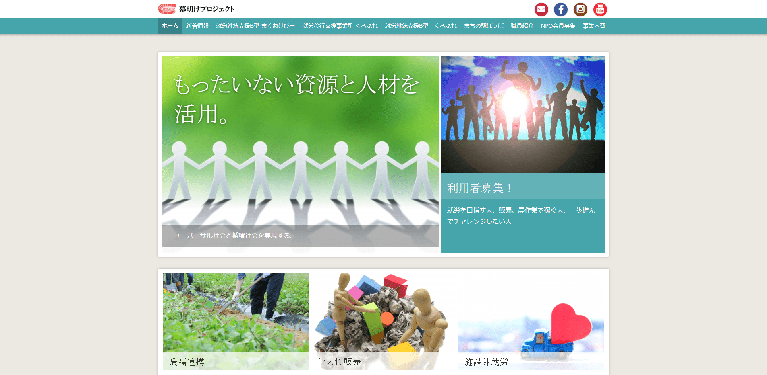
Task: Open the もったいない資源と人材を活用 hero banner
Action: 300,152
